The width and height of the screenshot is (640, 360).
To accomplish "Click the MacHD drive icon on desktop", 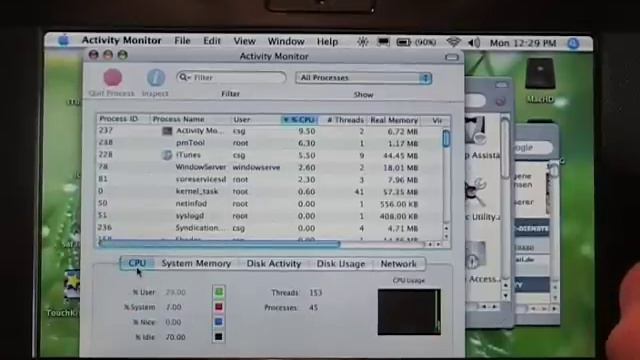I will click(x=540, y=74).
